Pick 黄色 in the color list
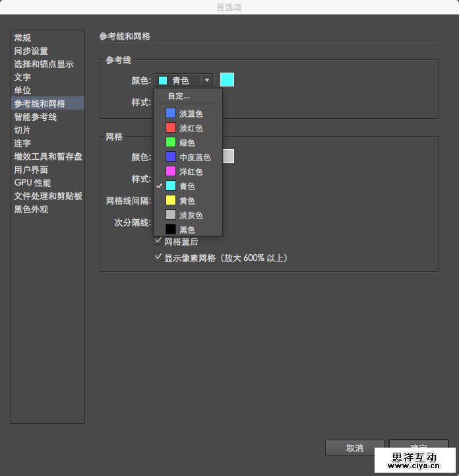The image size is (459, 476). coord(187,201)
